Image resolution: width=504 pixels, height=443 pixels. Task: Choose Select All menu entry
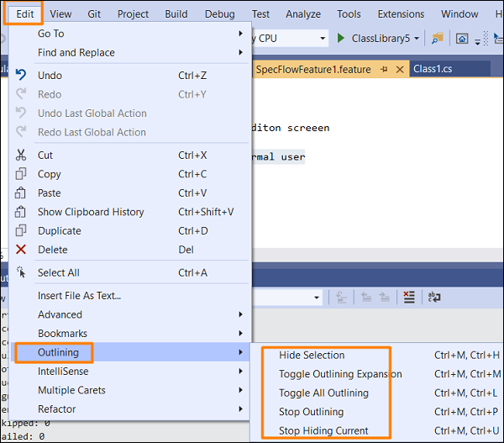[130, 272]
